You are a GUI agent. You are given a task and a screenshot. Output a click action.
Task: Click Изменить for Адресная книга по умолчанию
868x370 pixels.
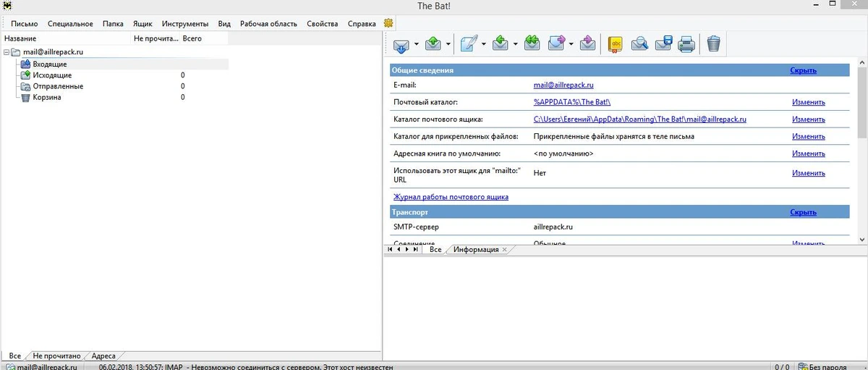[808, 154]
